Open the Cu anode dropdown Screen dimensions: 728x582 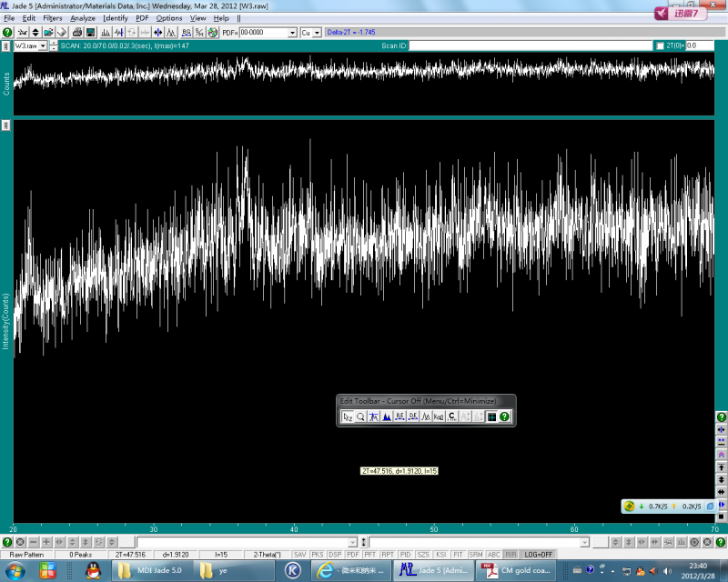[317, 33]
